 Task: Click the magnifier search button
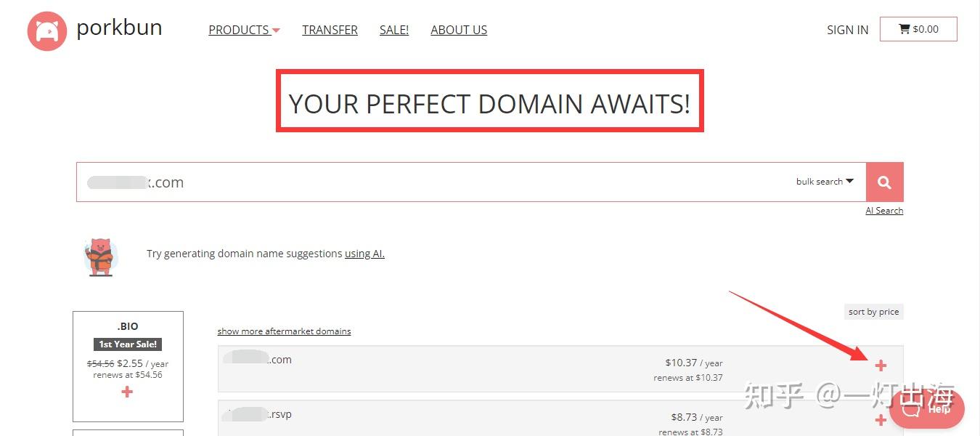884,182
